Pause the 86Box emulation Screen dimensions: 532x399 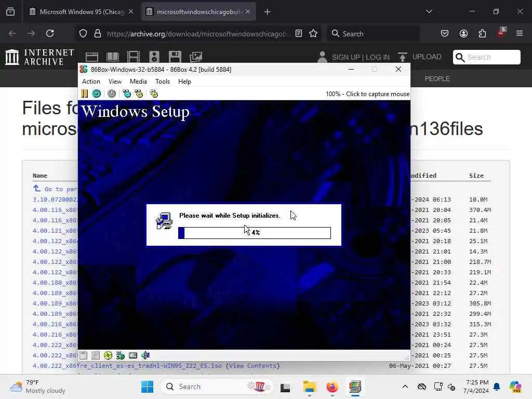(x=85, y=94)
